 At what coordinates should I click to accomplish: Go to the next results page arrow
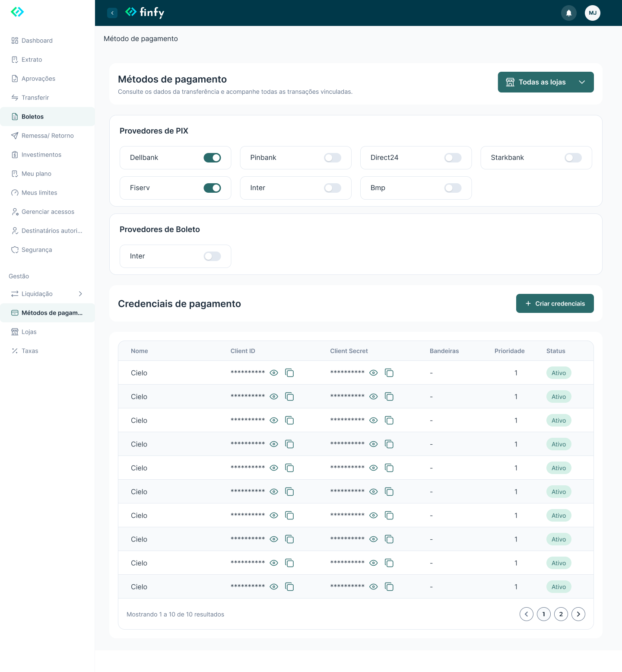click(x=578, y=614)
